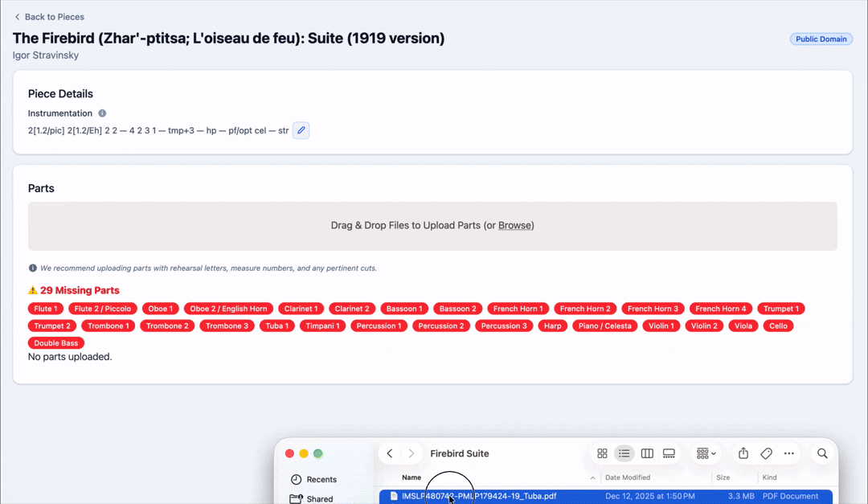This screenshot has width=868, height=504.
Task: Select the French Horn 1 tag
Action: point(518,309)
